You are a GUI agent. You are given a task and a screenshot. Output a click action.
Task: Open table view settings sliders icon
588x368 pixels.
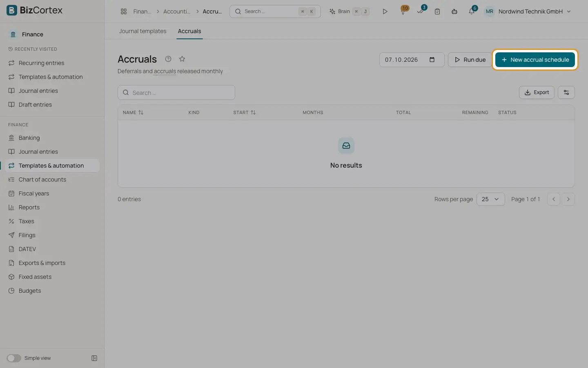(x=566, y=92)
